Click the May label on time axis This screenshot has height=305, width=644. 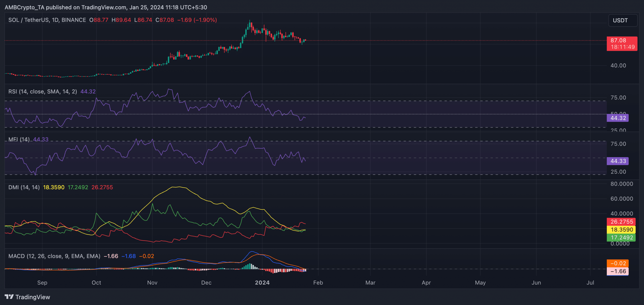pyautogui.click(x=480, y=283)
